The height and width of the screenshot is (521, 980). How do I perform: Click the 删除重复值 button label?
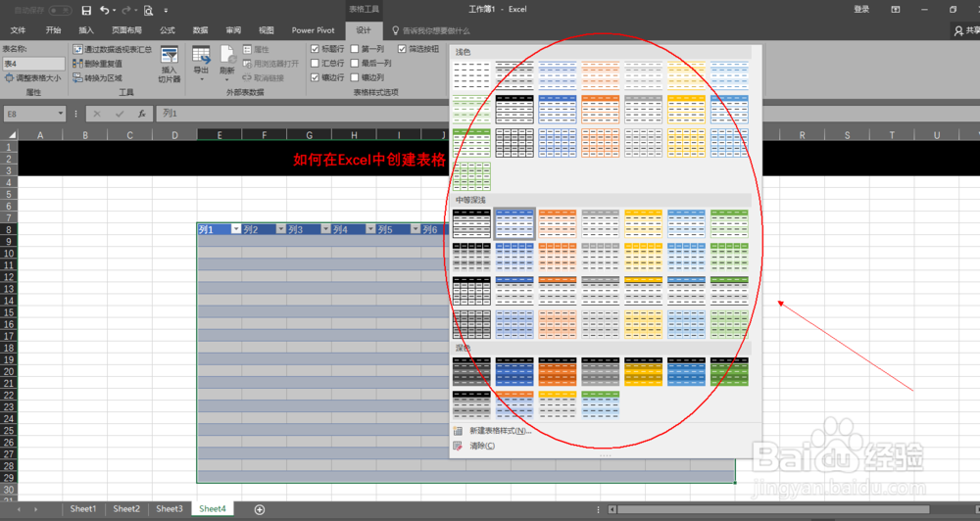(104, 64)
